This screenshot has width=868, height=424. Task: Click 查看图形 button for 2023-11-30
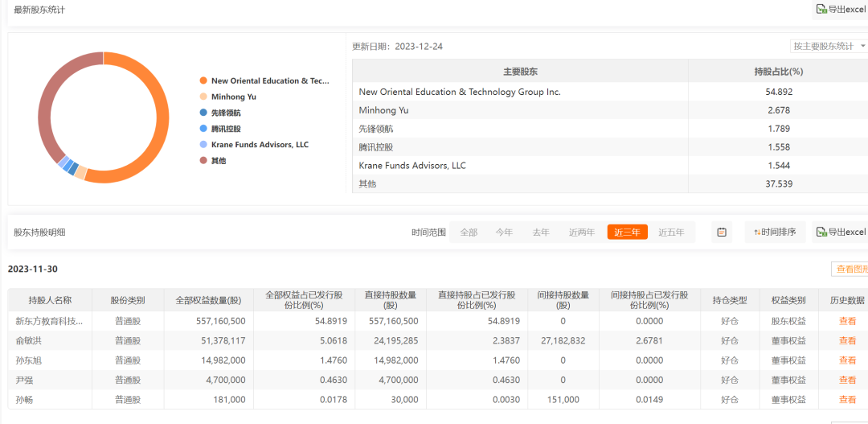coord(850,269)
